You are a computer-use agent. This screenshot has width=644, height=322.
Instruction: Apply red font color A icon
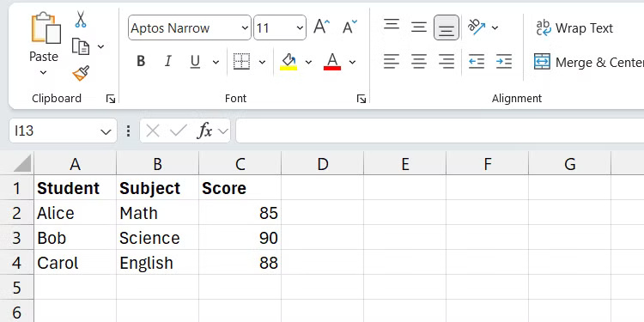332,62
